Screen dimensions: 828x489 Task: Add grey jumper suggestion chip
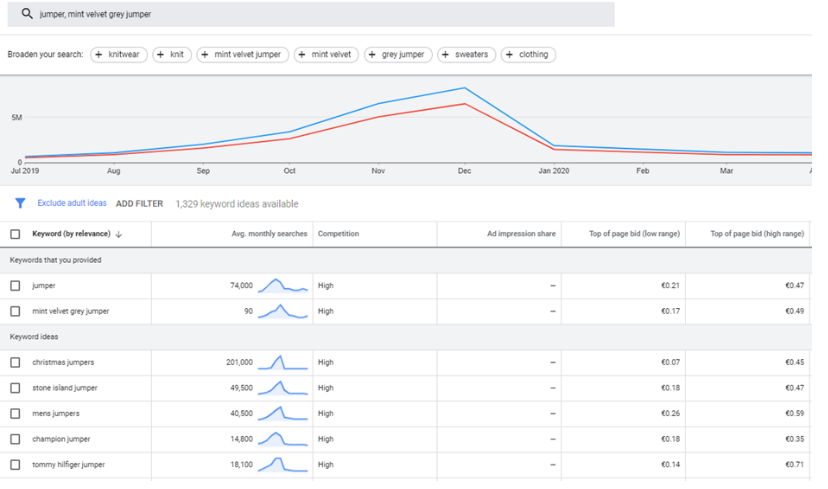(396, 55)
